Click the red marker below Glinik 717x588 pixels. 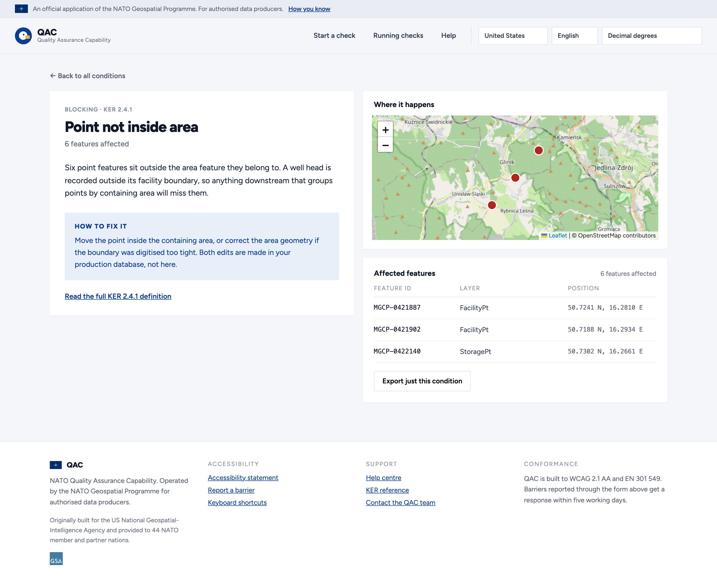pyautogui.click(x=515, y=177)
